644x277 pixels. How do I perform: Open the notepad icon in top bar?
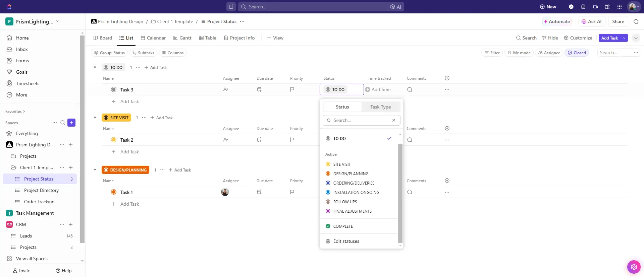(583, 7)
